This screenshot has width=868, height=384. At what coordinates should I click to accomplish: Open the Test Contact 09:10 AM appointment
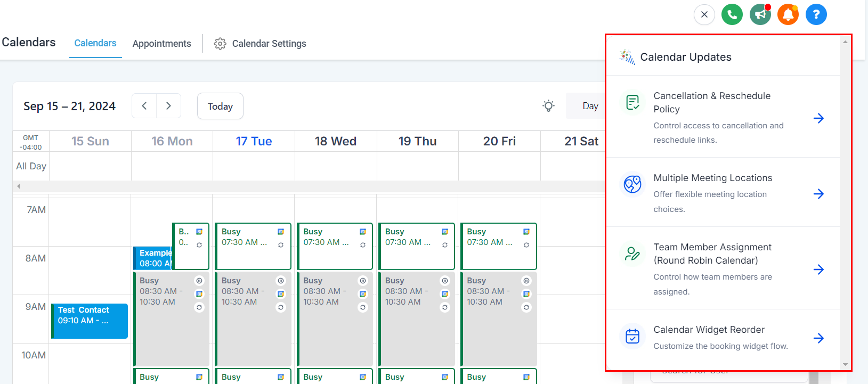(90, 321)
